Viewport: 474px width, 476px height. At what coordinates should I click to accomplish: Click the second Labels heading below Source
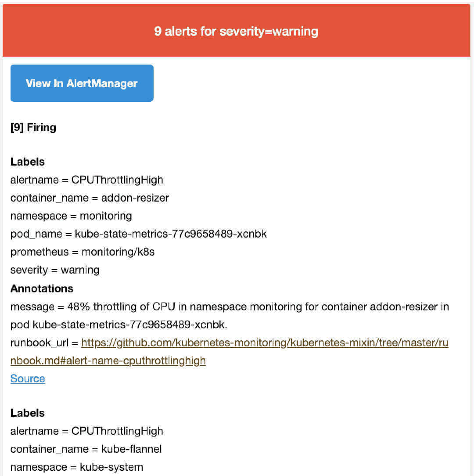pyautogui.click(x=27, y=413)
